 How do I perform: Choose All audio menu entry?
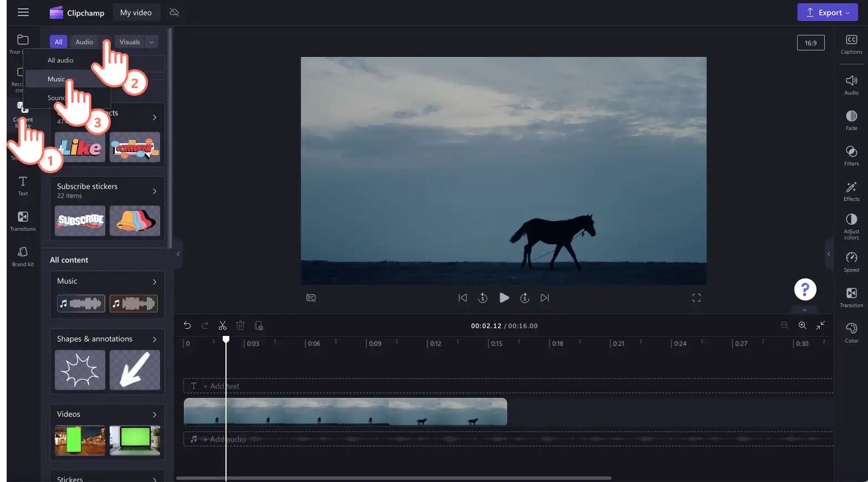point(61,60)
